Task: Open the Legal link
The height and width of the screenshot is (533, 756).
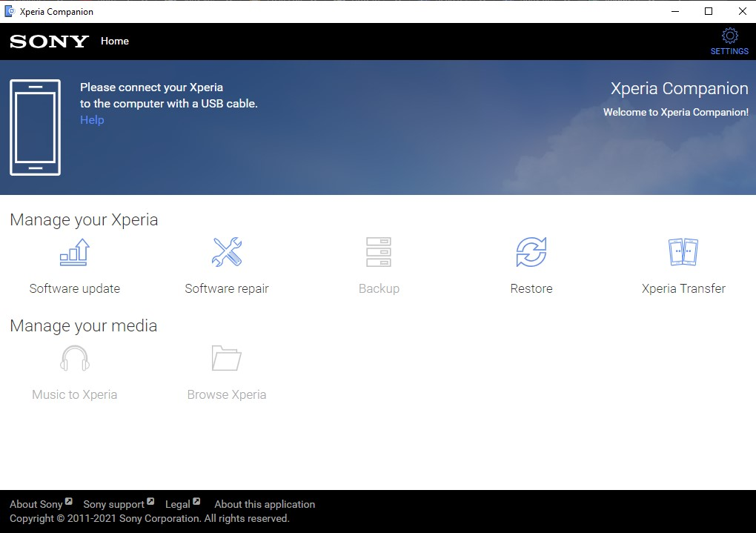Action: 177,504
